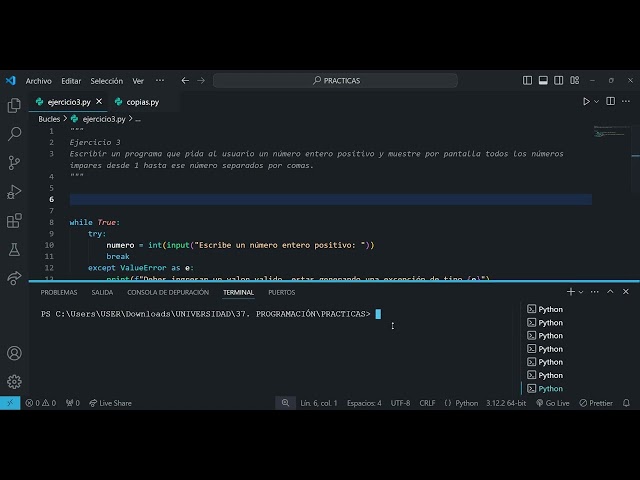Open the Live Share activity bar view

[14, 278]
